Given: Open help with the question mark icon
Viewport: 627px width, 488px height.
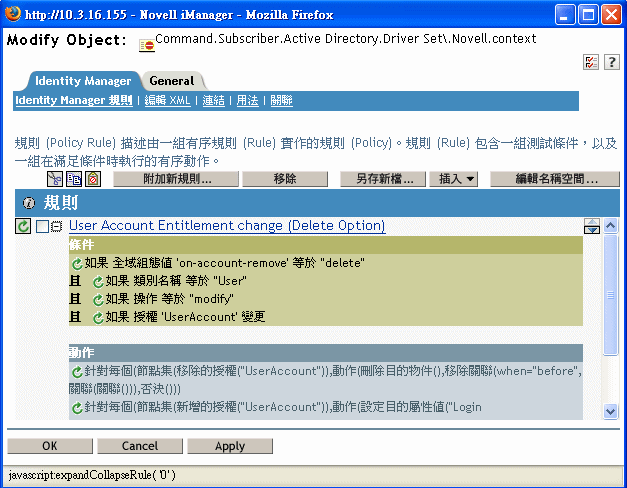Looking at the screenshot, I should [x=611, y=62].
